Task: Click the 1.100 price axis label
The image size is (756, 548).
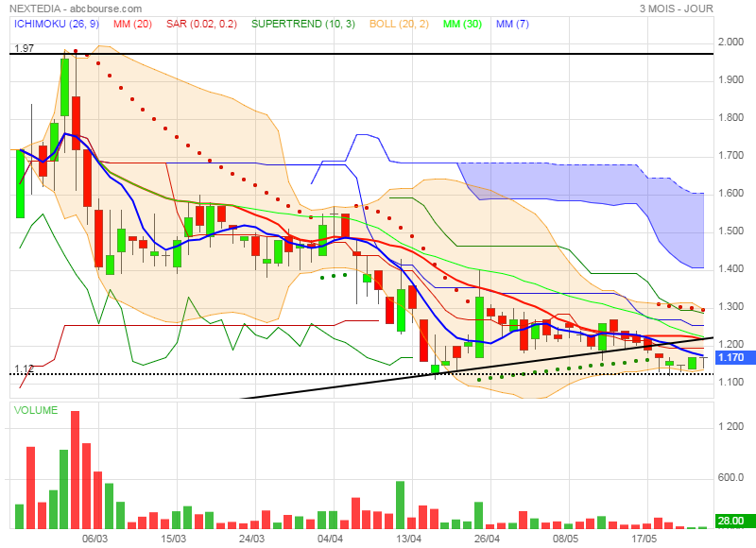Action: [x=730, y=383]
